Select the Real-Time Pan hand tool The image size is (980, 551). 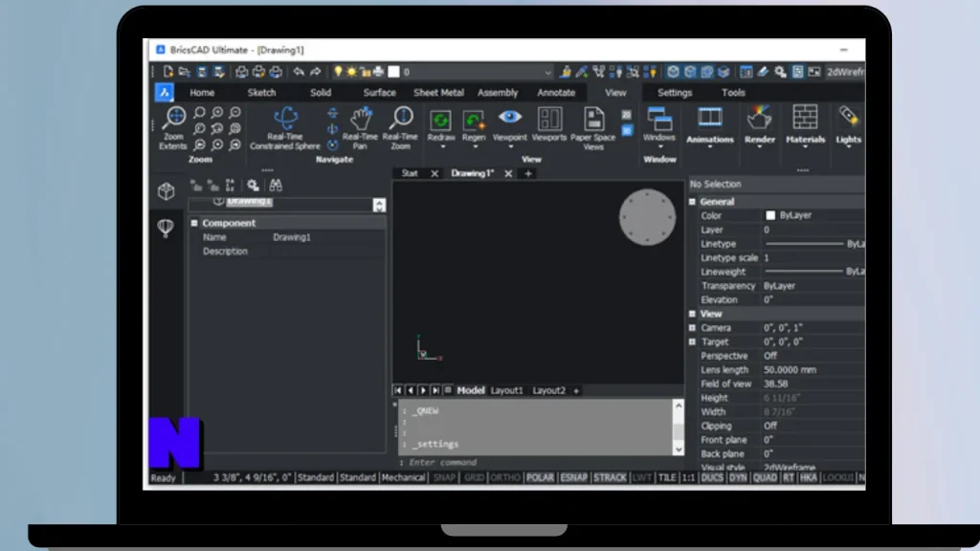click(360, 127)
